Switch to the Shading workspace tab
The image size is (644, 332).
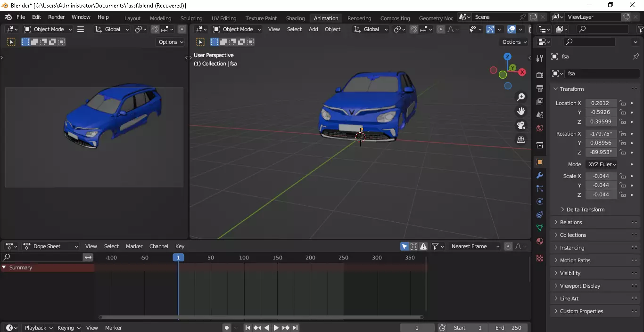click(295, 18)
